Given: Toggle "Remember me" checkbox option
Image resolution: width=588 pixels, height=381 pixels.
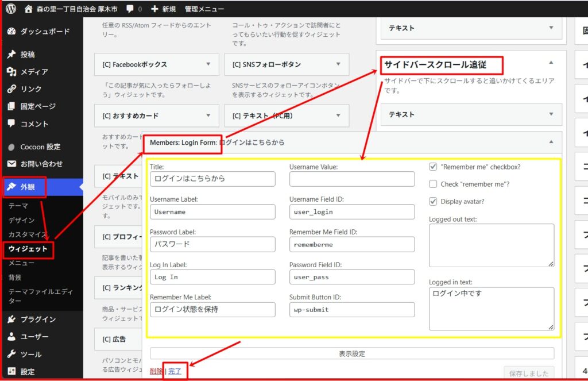Looking at the screenshot, I should point(433,167).
